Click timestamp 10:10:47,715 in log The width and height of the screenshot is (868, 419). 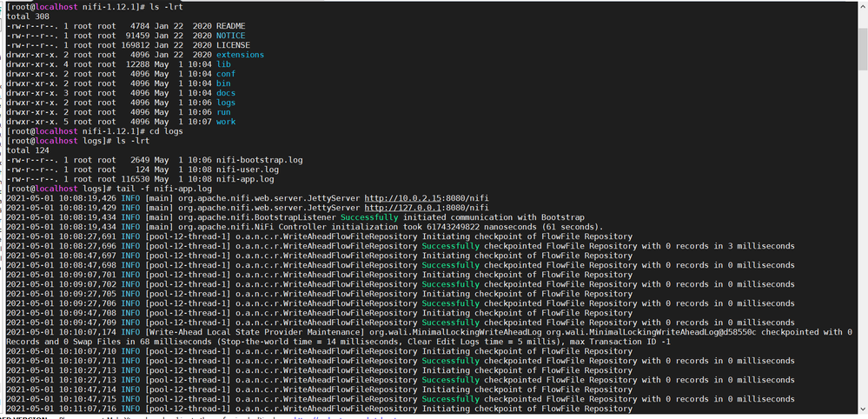(88, 399)
